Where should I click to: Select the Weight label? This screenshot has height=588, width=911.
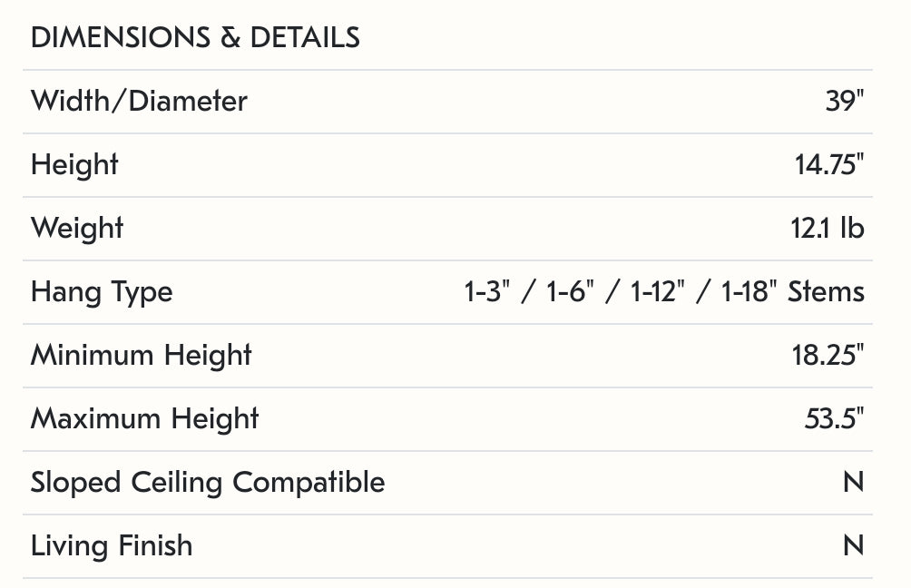pos(77,228)
